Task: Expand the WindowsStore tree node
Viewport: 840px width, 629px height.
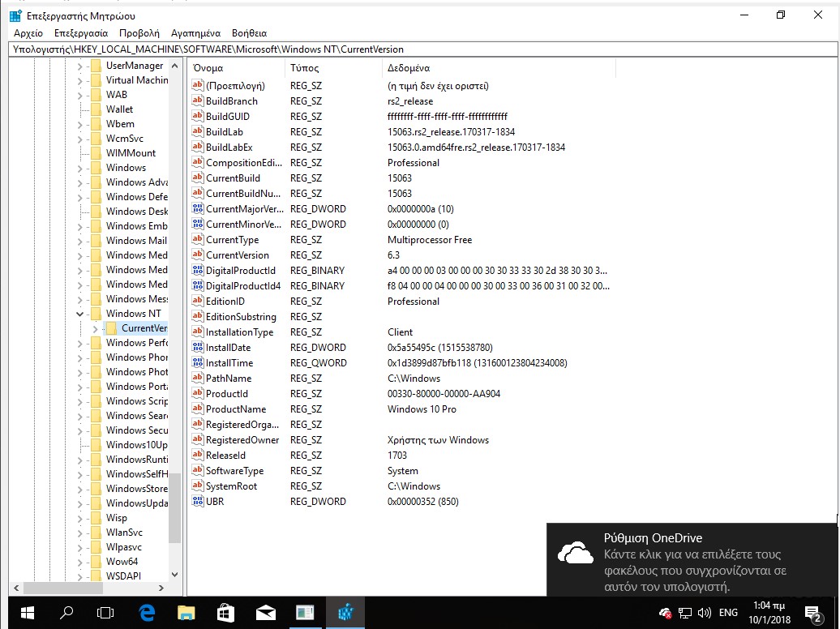Action: click(79, 489)
